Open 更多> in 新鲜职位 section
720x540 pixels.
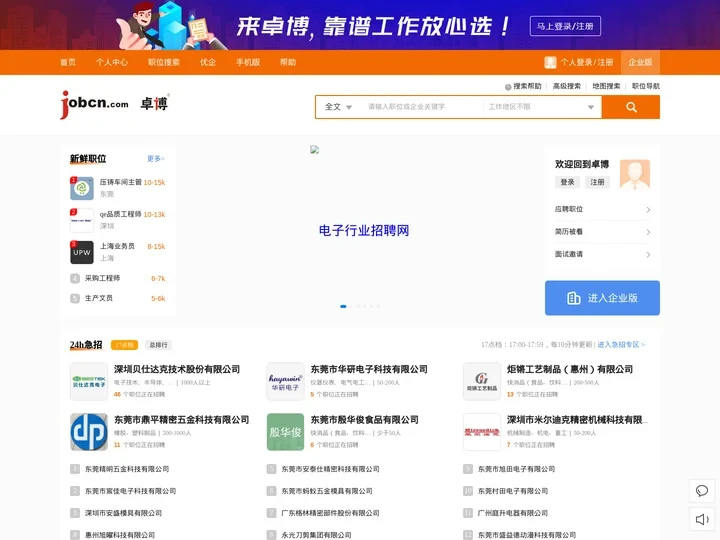tap(156, 159)
